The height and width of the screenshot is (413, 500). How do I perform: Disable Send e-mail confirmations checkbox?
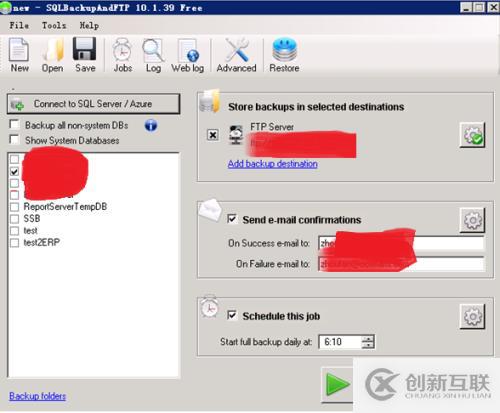coord(232,219)
